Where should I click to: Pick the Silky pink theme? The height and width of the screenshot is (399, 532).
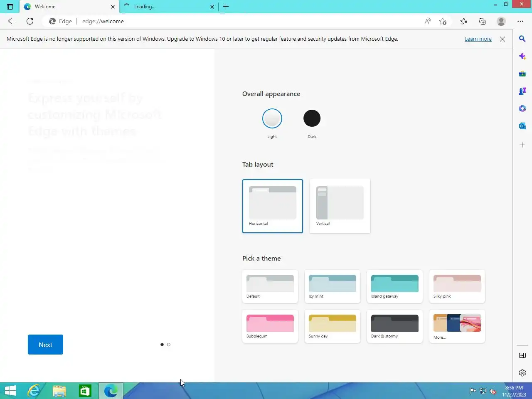pyautogui.click(x=457, y=286)
